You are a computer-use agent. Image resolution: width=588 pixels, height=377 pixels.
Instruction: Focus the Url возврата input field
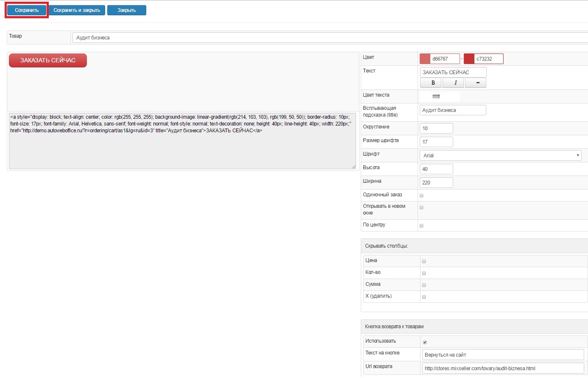pos(503,368)
